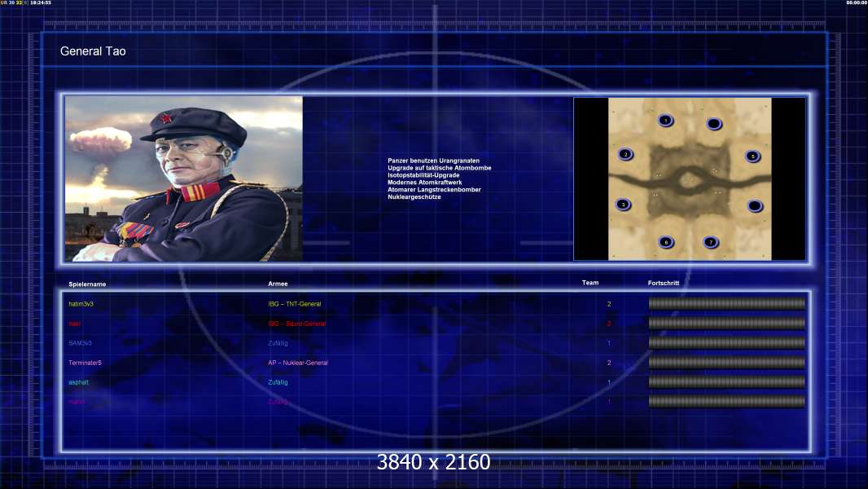Select start position marker 2 on the map
The image size is (868, 489).
(x=625, y=154)
